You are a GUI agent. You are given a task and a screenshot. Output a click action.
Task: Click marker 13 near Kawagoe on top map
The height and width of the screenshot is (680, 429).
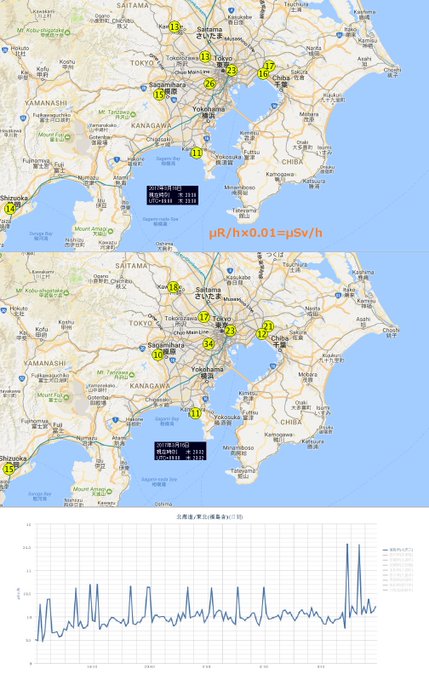coord(174,27)
